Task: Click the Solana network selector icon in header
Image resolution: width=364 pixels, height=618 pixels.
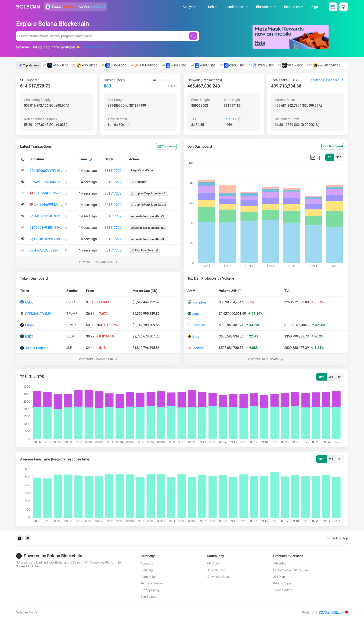Action: [x=333, y=7]
